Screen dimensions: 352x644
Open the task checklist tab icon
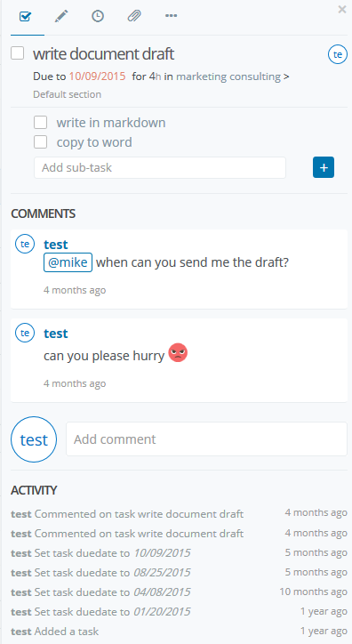pos(26,17)
